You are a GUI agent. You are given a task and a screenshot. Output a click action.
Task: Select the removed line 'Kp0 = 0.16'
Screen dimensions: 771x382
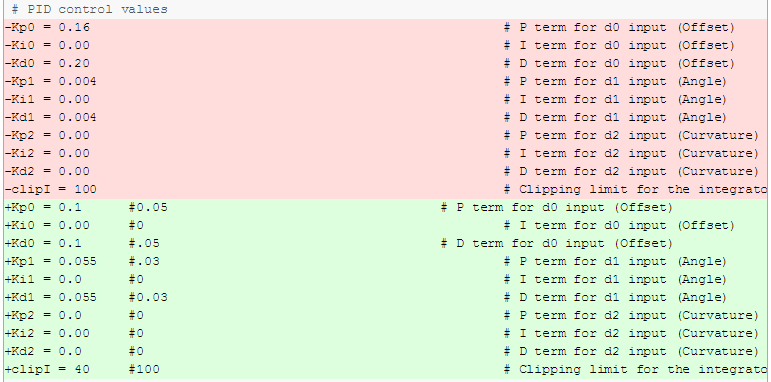click(x=386, y=28)
